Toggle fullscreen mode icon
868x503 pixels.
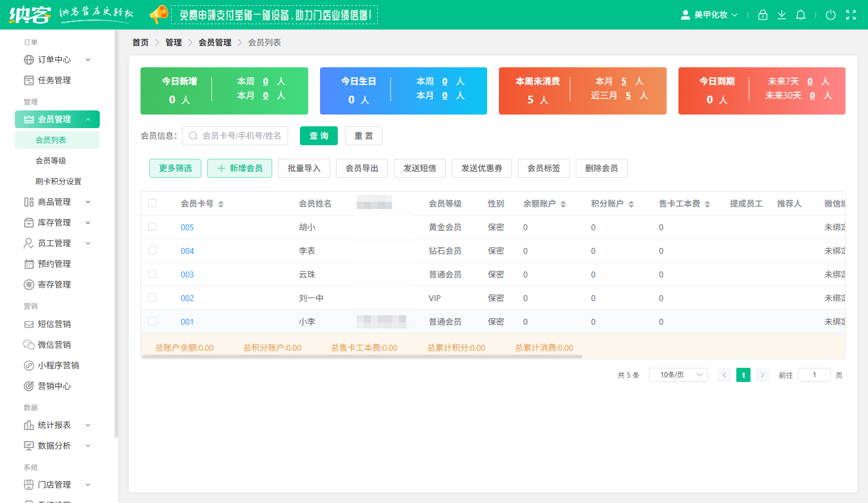point(851,15)
